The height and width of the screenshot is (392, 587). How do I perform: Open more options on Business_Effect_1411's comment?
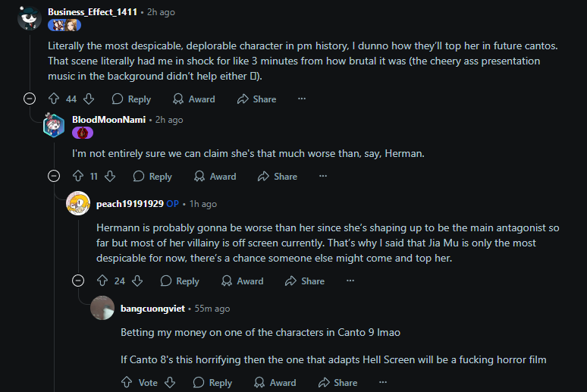[x=302, y=99]
